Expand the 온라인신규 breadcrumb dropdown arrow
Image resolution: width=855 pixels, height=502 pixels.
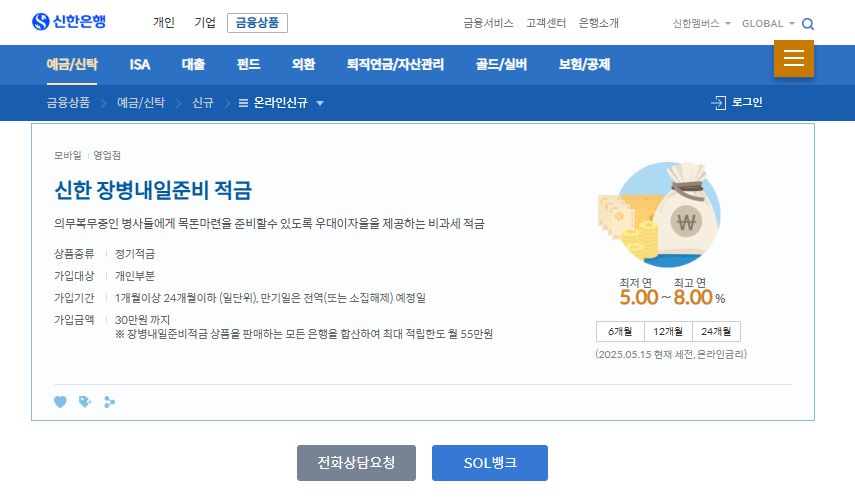[x=320, y=103]
